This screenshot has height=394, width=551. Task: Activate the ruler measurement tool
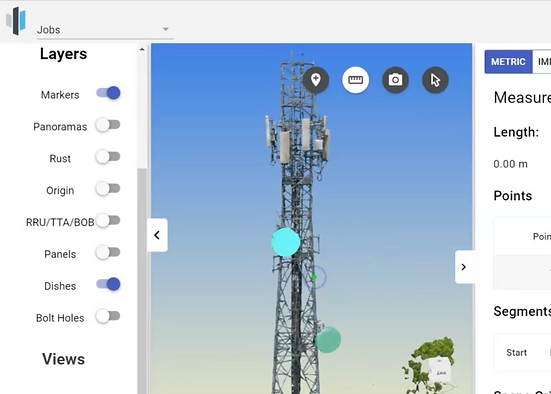355,80
